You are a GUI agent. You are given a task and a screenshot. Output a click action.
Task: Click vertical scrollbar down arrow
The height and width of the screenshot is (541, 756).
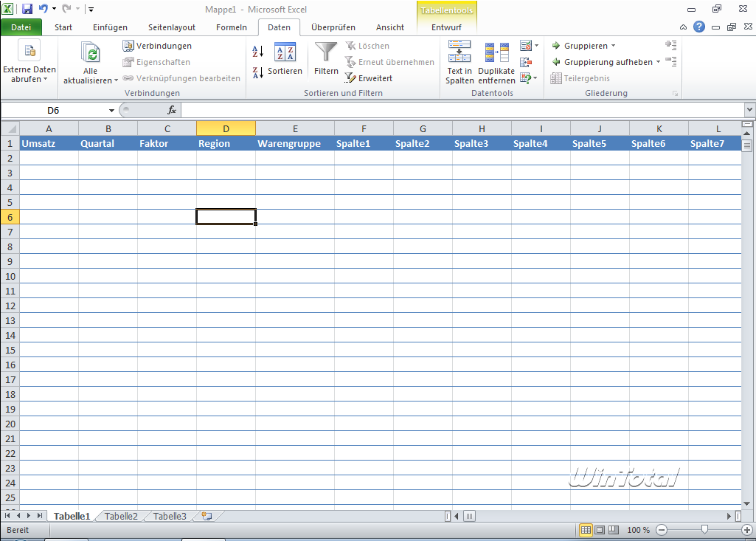[747, 504]
